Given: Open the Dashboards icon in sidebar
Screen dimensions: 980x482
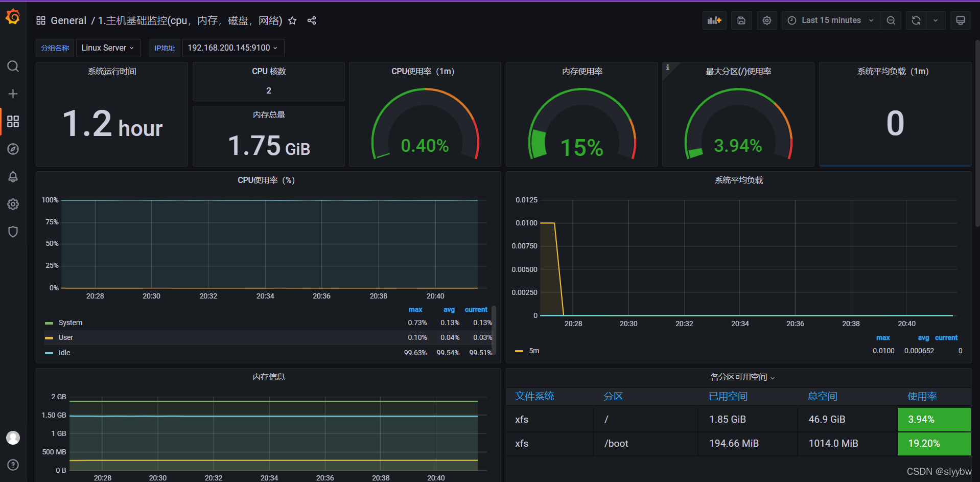Looking at the screenshot, I should (13, 122).
